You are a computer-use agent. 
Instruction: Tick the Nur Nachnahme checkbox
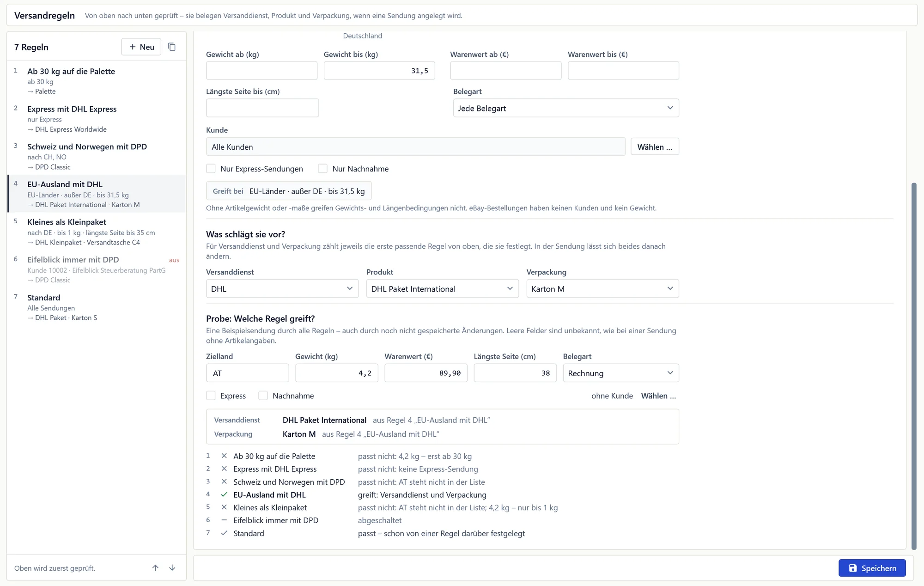pyautogui.click(x=322, y=169)
